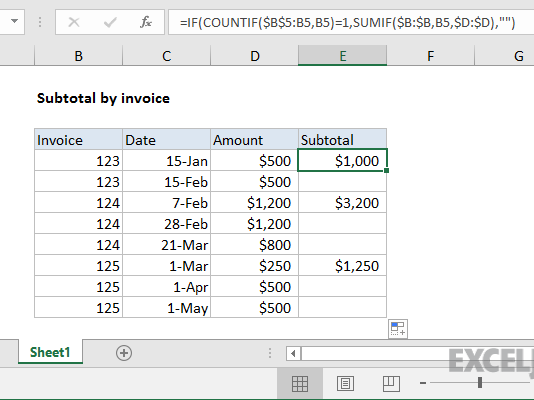Click the 21-Mar date cell
534x400 pixels.
point(167,244)
